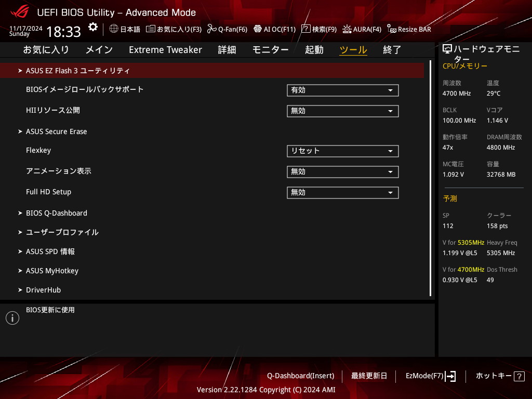Click the 29°C temperature value
Screen dimensions: 532x399
point(494,94)
